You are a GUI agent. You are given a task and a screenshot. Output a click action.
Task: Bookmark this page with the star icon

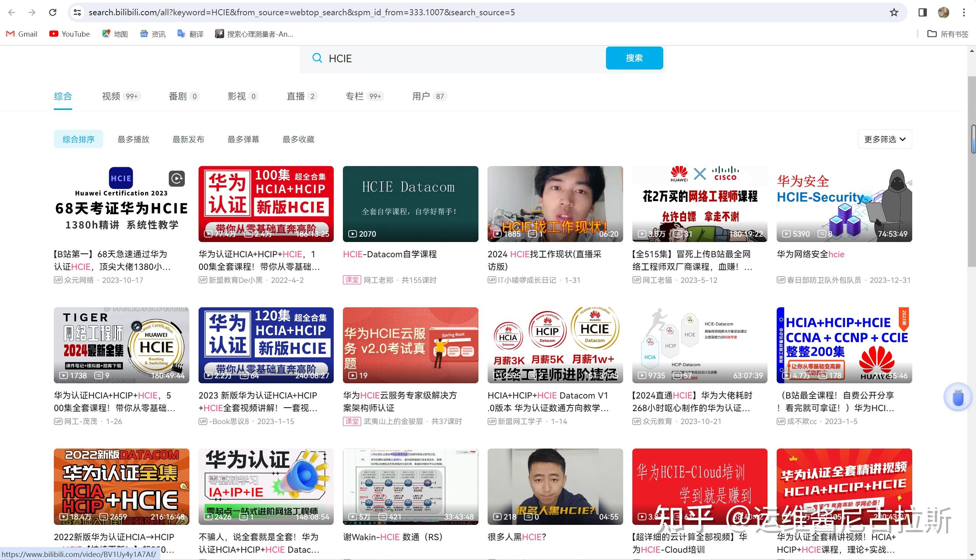coord(893,12)
